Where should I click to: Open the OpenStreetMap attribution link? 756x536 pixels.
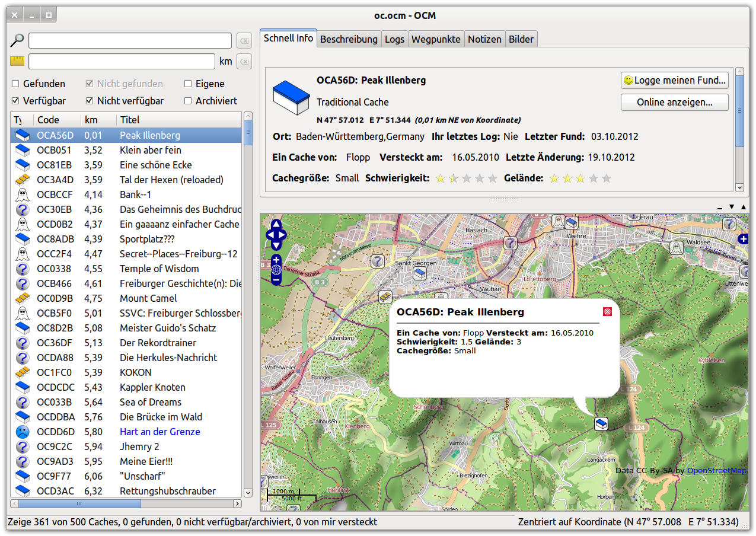716,471
